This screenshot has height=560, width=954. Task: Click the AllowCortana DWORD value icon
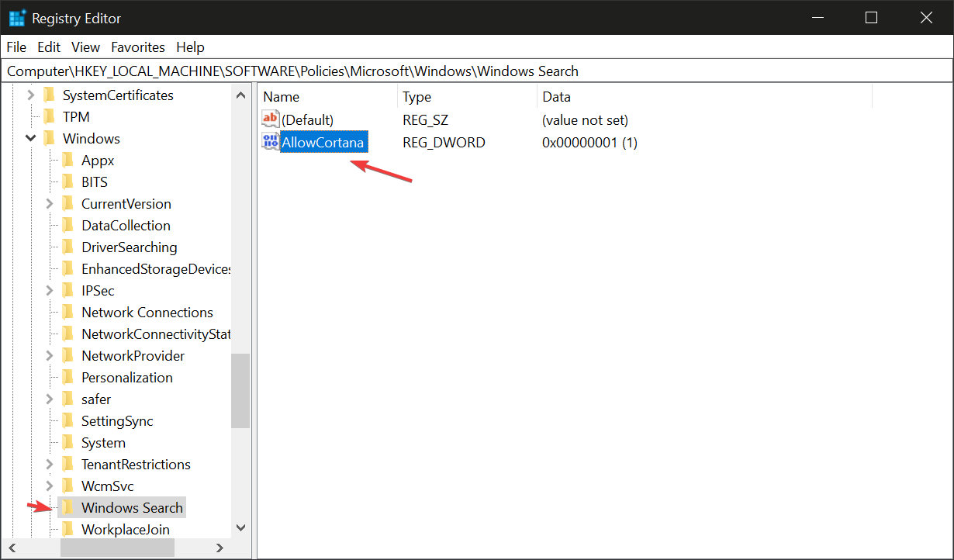pyautogui.click(x=271, y=142)
